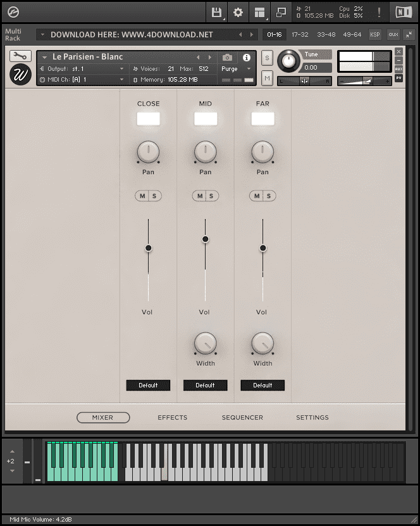Click the MID mic volume fader

pos(206,239)
